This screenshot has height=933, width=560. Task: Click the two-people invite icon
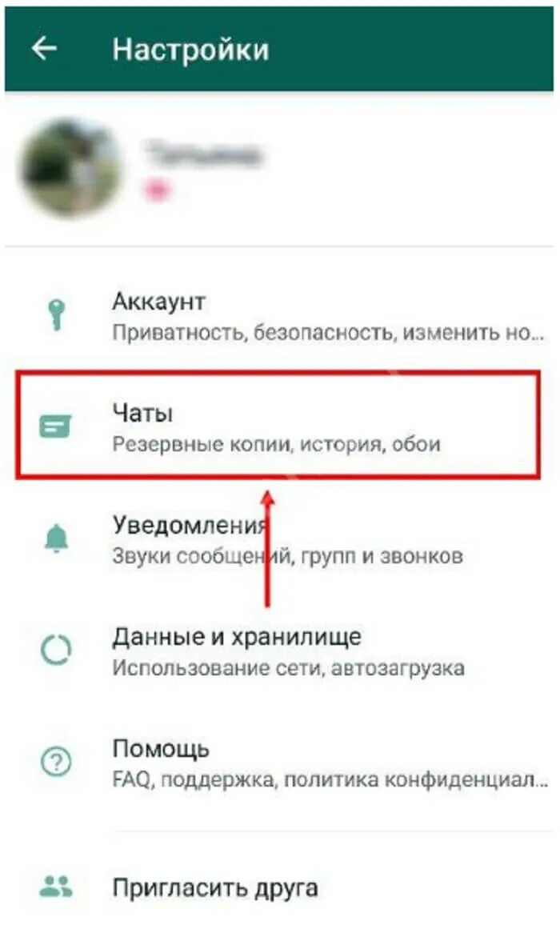click(56, 887)
